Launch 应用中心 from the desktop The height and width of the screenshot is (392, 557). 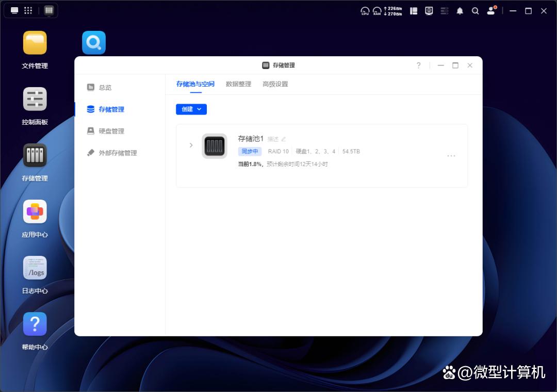pos(35,211)
